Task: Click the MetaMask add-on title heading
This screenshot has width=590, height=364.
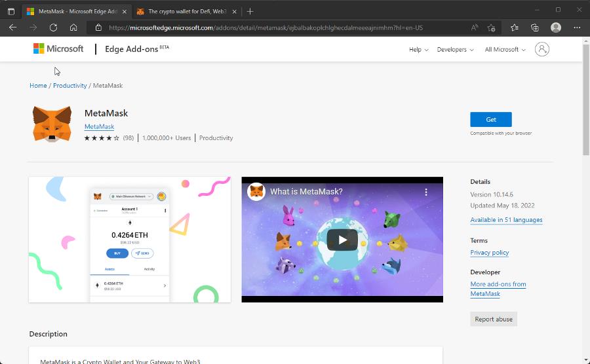Action: pos(106,113)
